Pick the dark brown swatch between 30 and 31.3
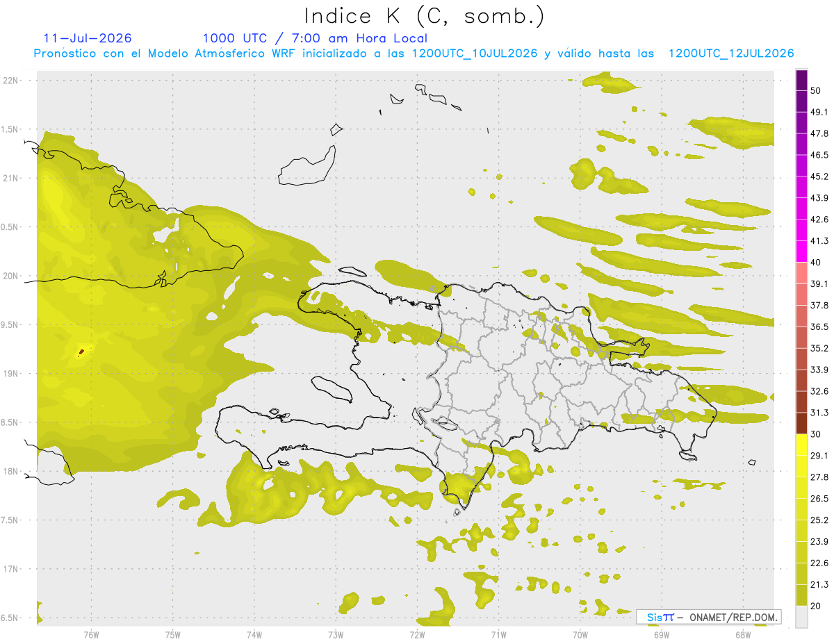 pyautogui.click(x=801, y=423)
